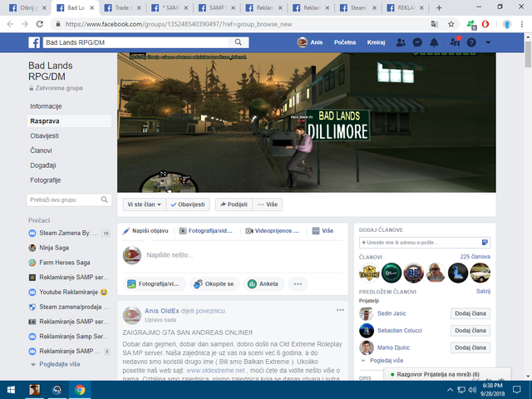Screen dimensions: 532x399
Task: Switch to 'Fotografija/vid...' composer tab
Action: pyautogui.click(x=206, y=231)
